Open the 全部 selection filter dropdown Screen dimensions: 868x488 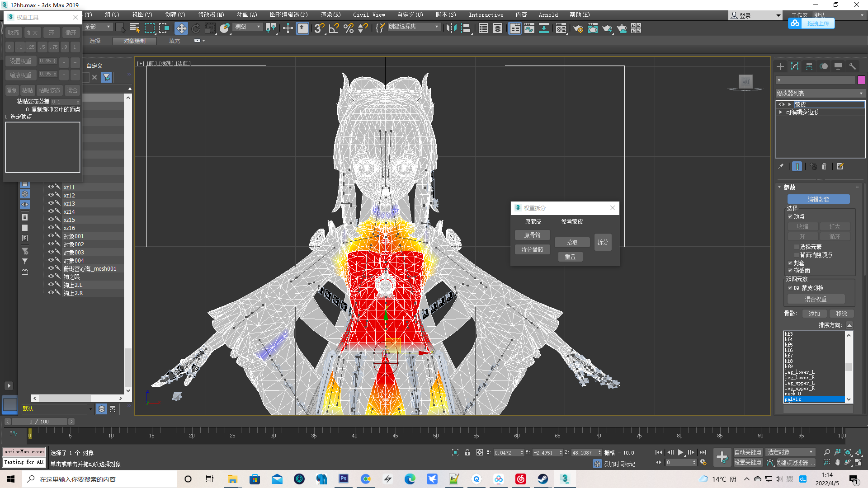(98, 27)
